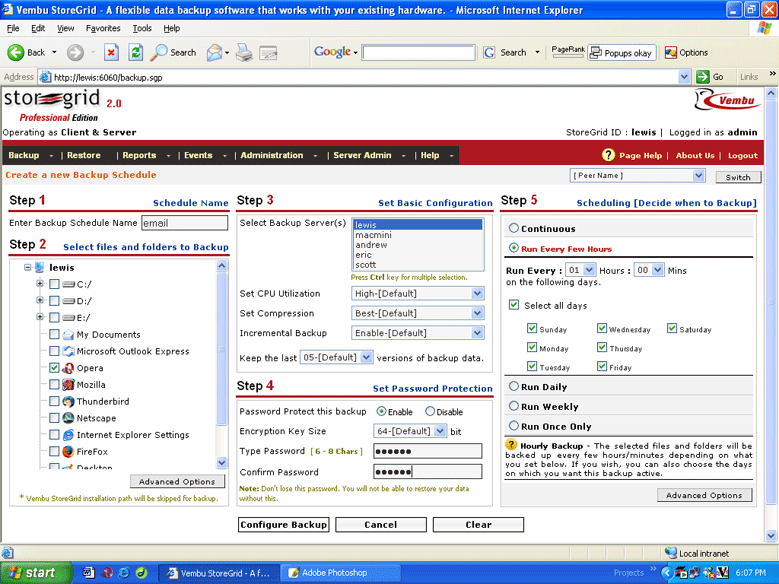
Task: Click the Logout link
Action: [742, 155]
